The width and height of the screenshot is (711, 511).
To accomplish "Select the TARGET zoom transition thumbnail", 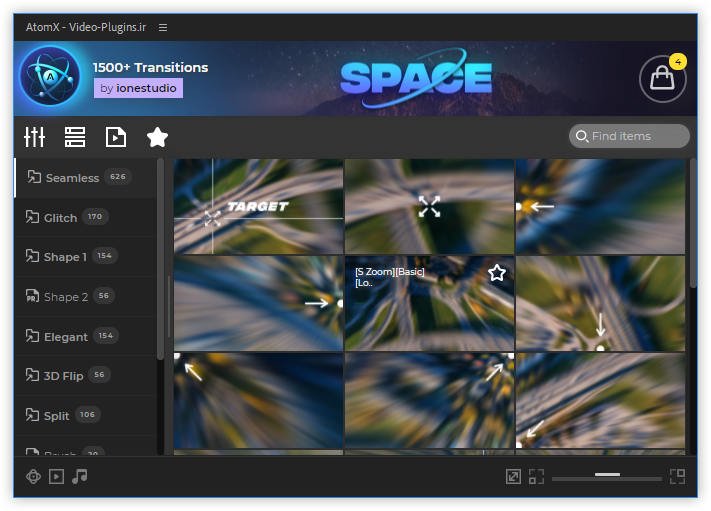I will click(x=258, y=206).
